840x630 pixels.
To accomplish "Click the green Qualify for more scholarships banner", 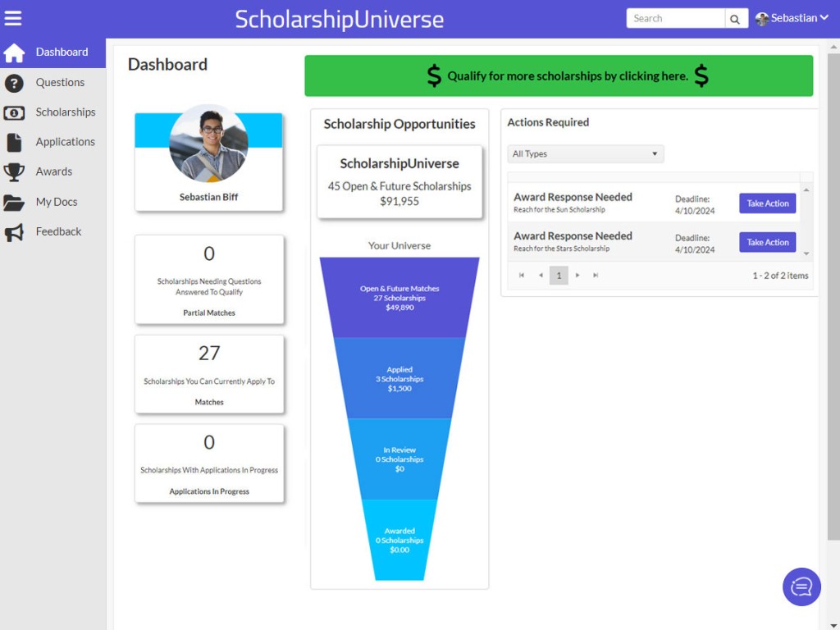I will [x=559, y=76].
